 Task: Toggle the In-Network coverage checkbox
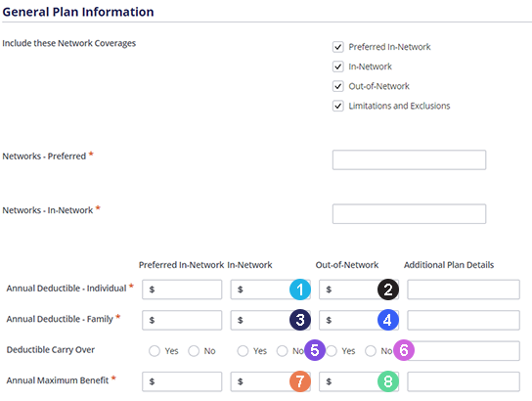pyautogui.click(x=338, y=67)
